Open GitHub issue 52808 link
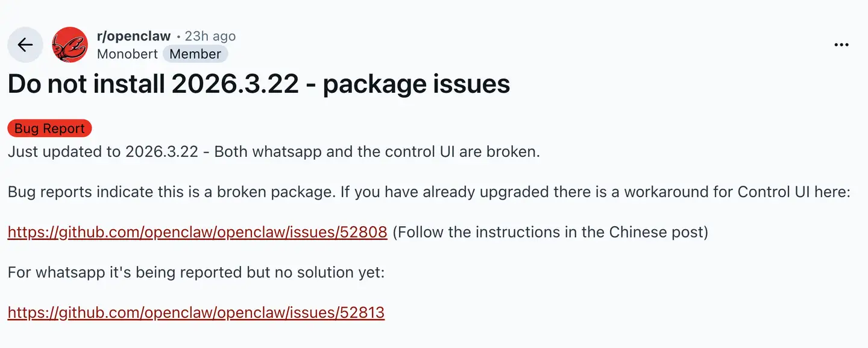The height and width of the screenshot is (348, 868). pyautogui.click(x=197, y=232)
